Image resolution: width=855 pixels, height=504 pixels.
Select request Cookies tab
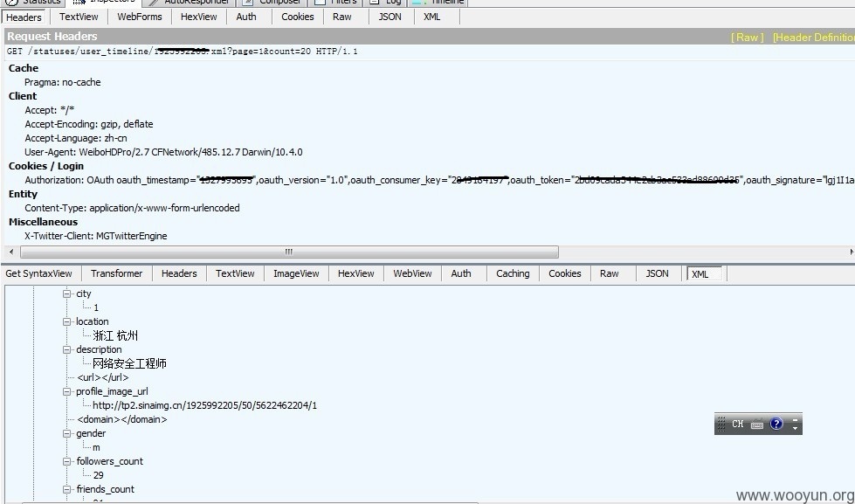click(x=297, y=17)
